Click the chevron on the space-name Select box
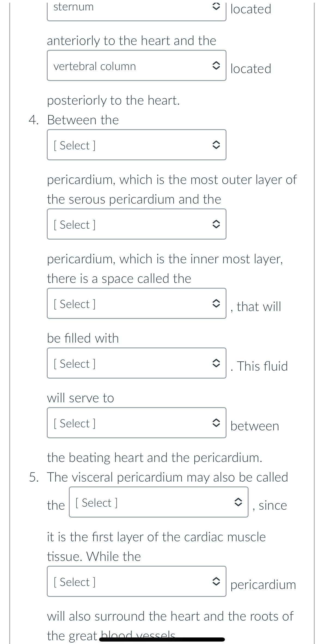334x644 pixels. click(216, 303)
